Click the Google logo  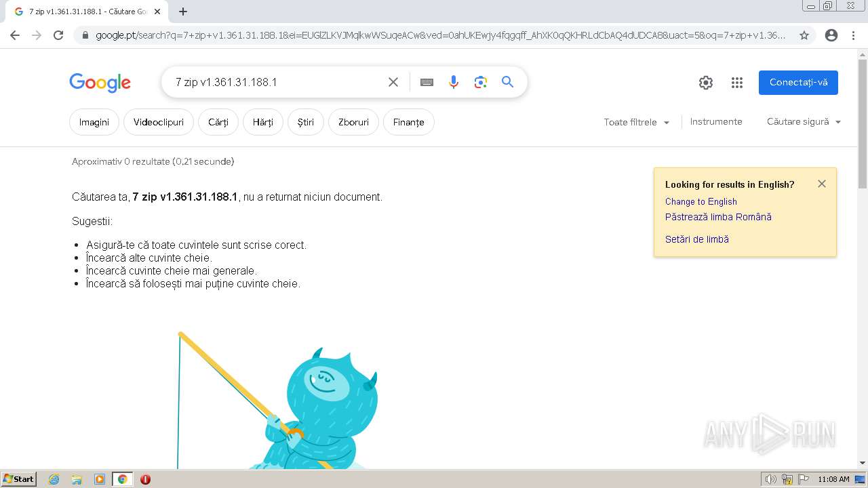click(100, 83)
